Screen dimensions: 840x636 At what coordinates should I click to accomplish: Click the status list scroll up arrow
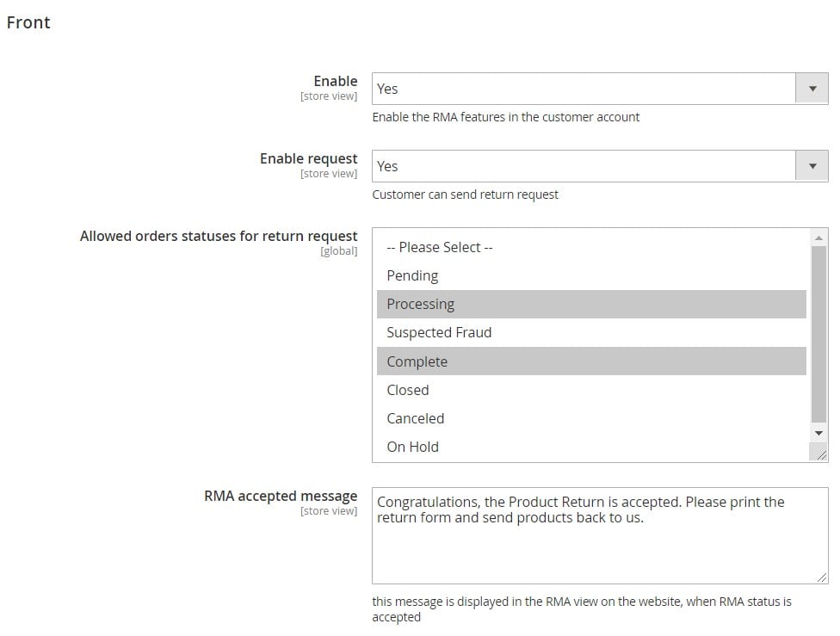pyautogui.click(x=818, y=238)
